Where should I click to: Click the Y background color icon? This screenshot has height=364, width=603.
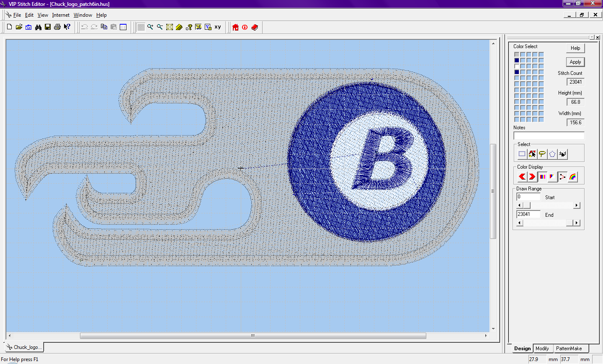click(208, 27)
